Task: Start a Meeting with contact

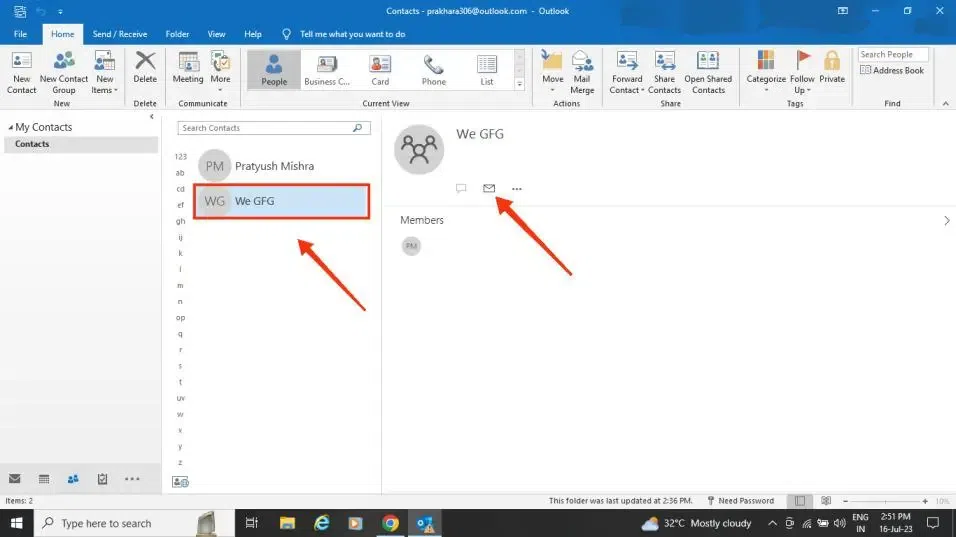Action: click(x=188, y=68)
